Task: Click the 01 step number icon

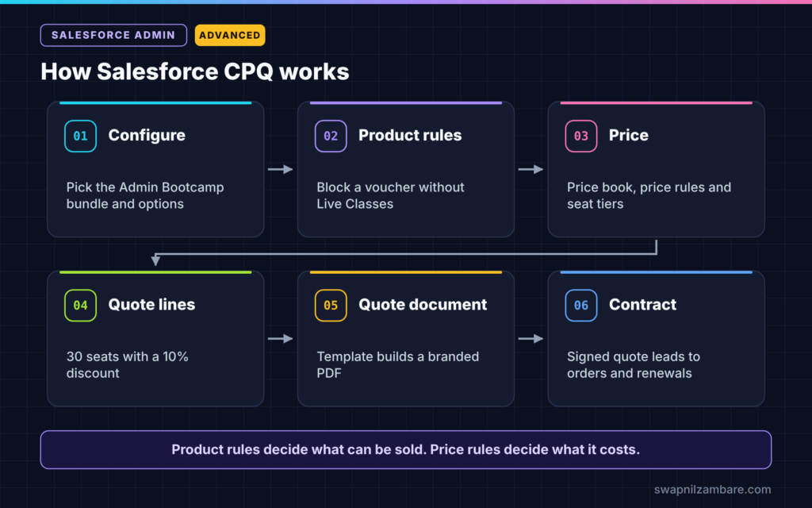Action: click(x=80, y=136)
